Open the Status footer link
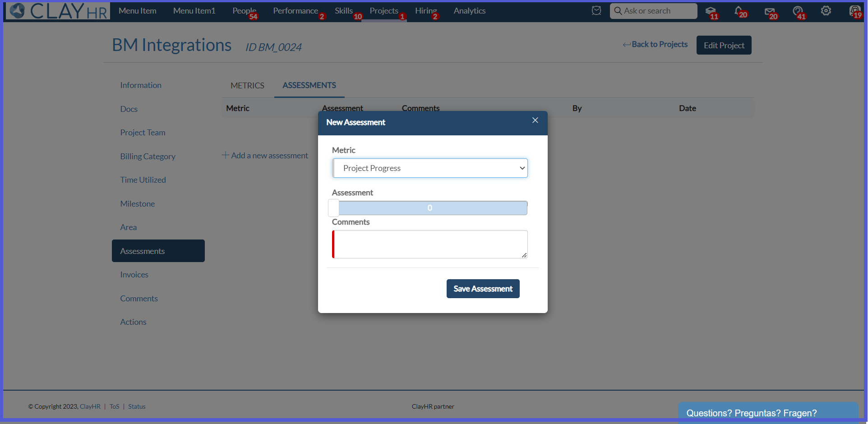This screenshot has height=424, width=868. pos(137,406)
